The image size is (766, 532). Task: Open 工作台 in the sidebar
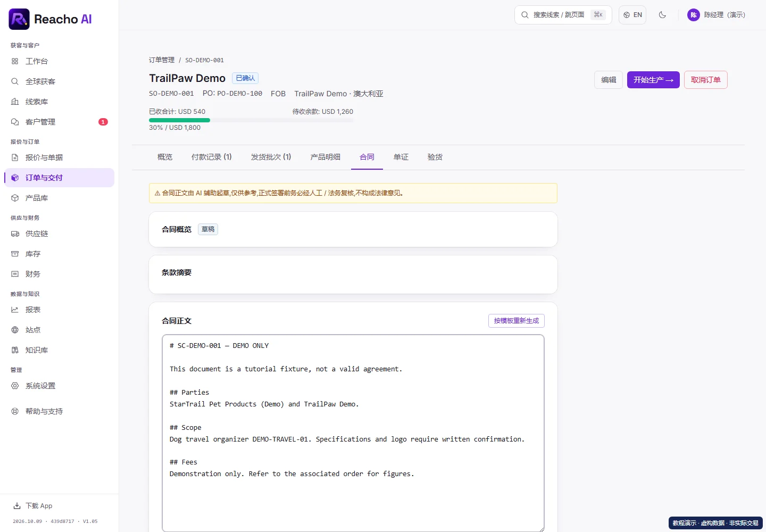pos(59,61)
